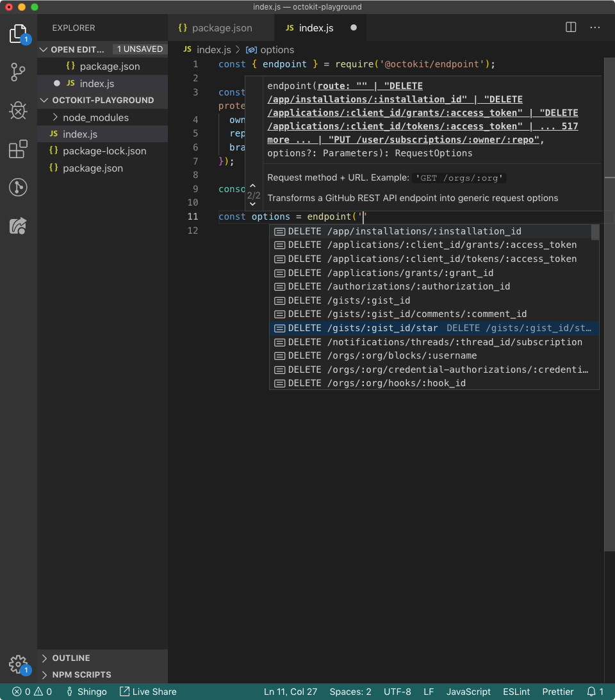Click the ESLint status bar item
This screenshot has width=615, height=700.
click(516, 692)
